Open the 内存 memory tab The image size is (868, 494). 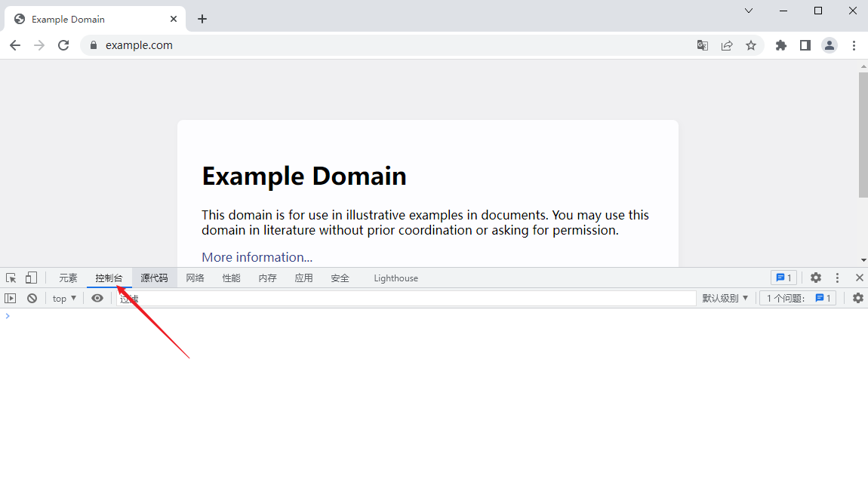pyautogui.click(x=267, y=278)
